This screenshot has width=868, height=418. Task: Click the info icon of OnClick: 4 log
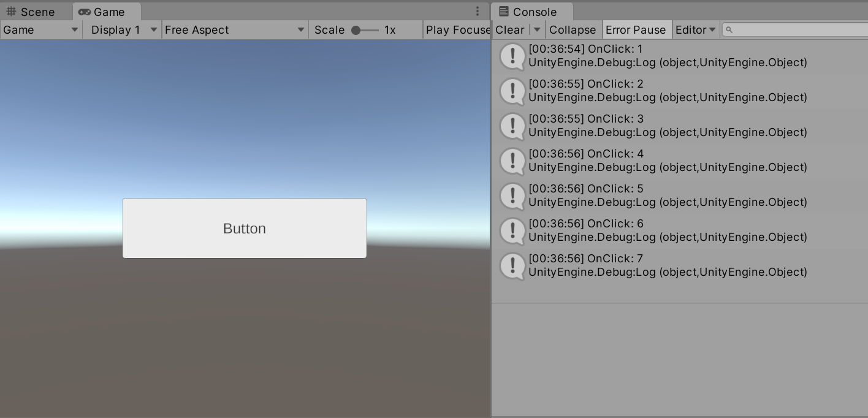tap(512, 161)
